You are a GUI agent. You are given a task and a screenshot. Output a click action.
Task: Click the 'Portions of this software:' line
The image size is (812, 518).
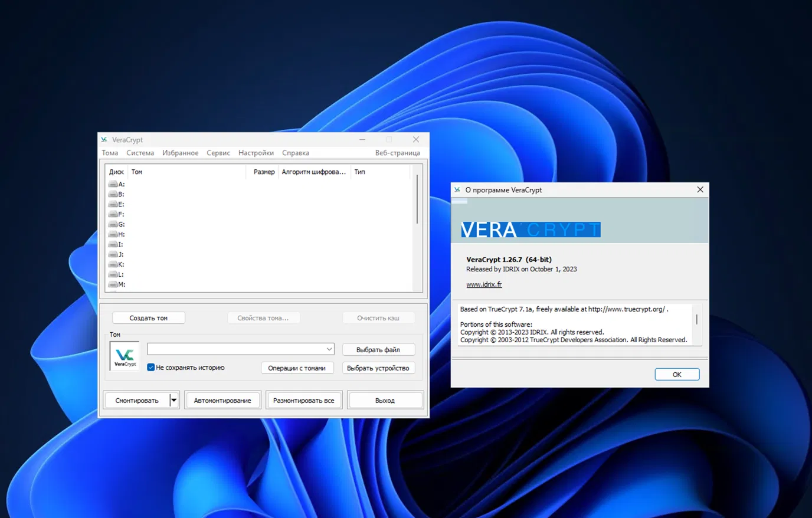pos(496,324)
